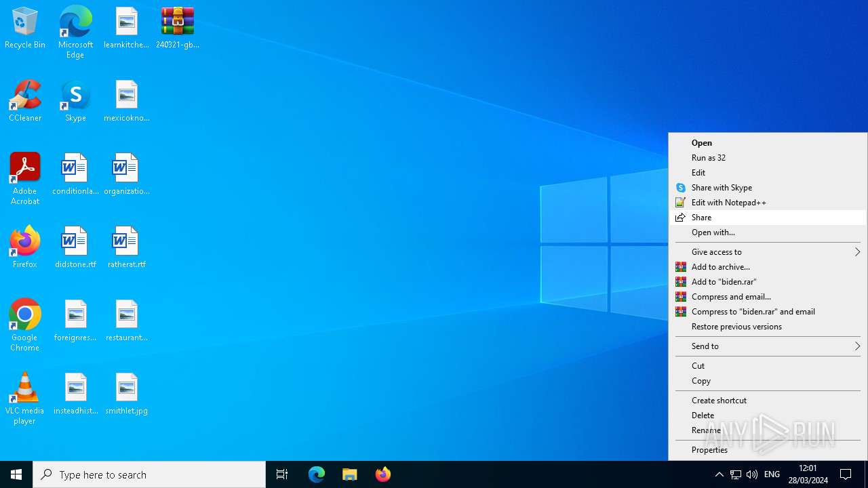Image resolution: width=868 pixels, height=488 pixels.
Task: Choose Cut in the context menu
Action: (768, 366)
